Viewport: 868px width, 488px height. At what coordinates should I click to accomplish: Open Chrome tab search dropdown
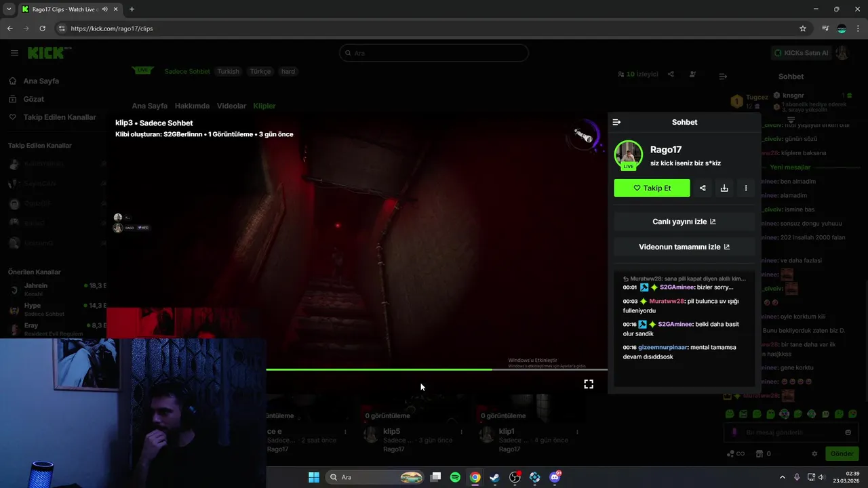8,9
